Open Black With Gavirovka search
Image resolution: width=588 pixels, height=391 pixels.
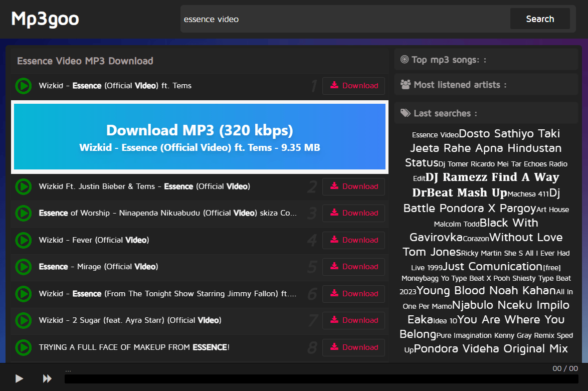pyautogui.click(x=509, y=223)
